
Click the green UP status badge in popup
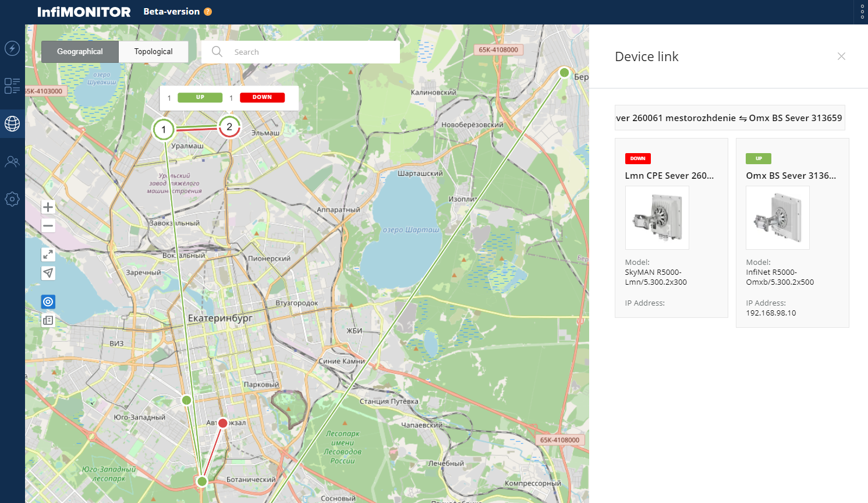point(200,98)
